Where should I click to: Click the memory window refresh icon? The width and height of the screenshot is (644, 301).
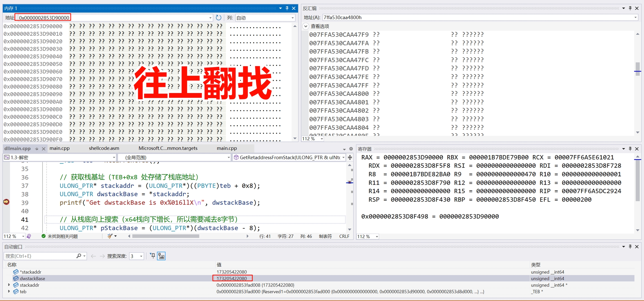pos(219,18)
